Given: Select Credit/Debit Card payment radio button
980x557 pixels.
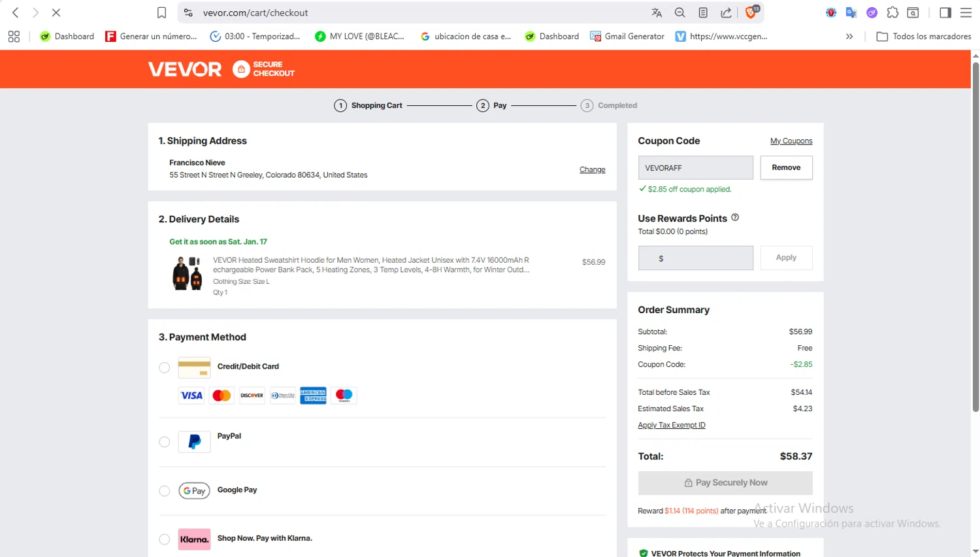Looking at the screenshot, I should click(165, 367).
